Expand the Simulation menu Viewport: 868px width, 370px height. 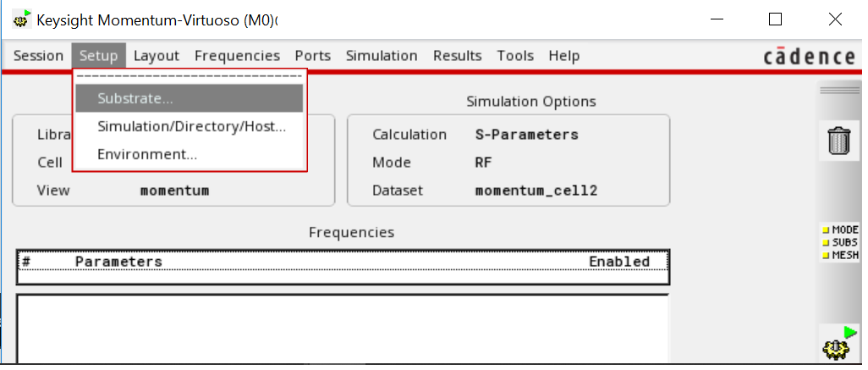click(382, 56)
